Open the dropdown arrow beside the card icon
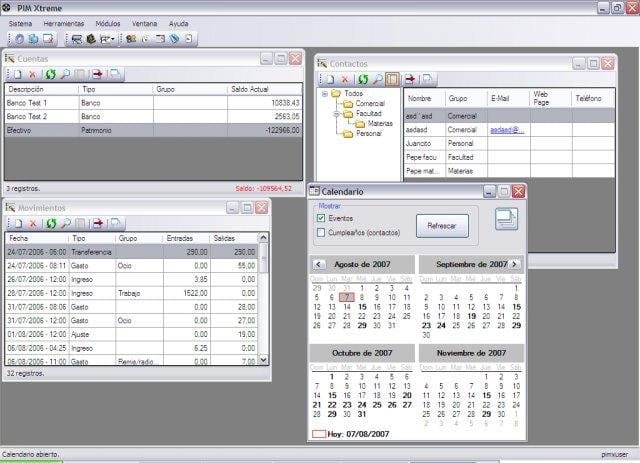The height and width of the screenshot is (463, 640). pyautogui.click(x=113, y=40)
